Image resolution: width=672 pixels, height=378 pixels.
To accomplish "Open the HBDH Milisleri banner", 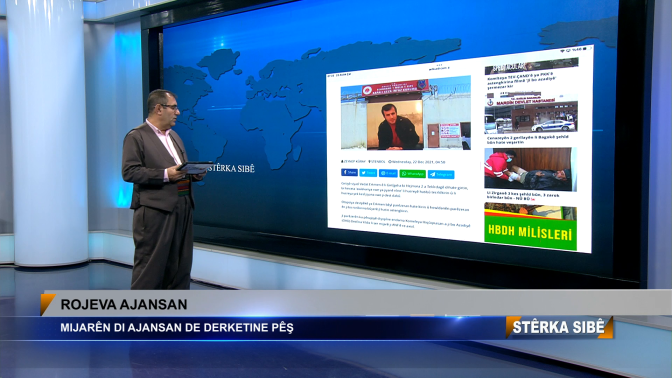I will (531, 227).
